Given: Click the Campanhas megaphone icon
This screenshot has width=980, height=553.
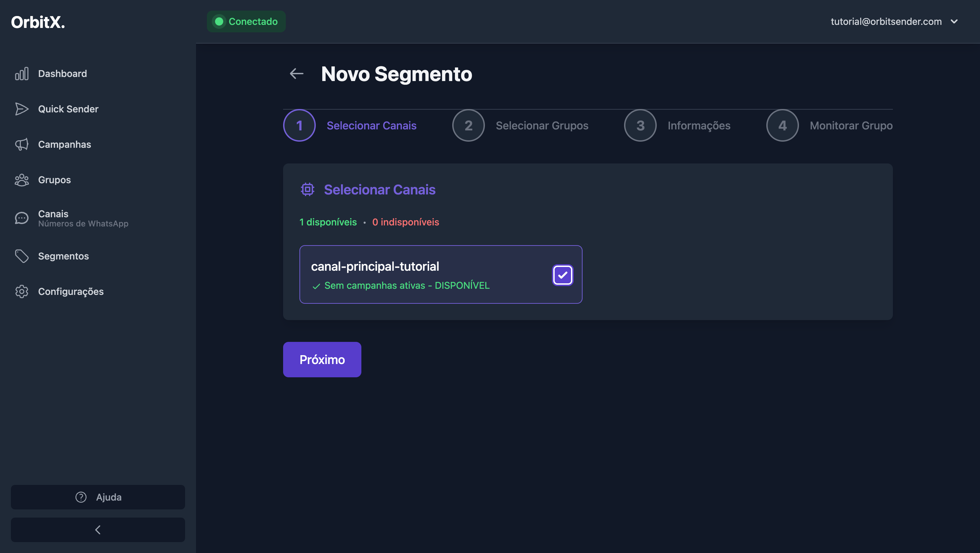Looking at the screenshot, I should [22, 145].
